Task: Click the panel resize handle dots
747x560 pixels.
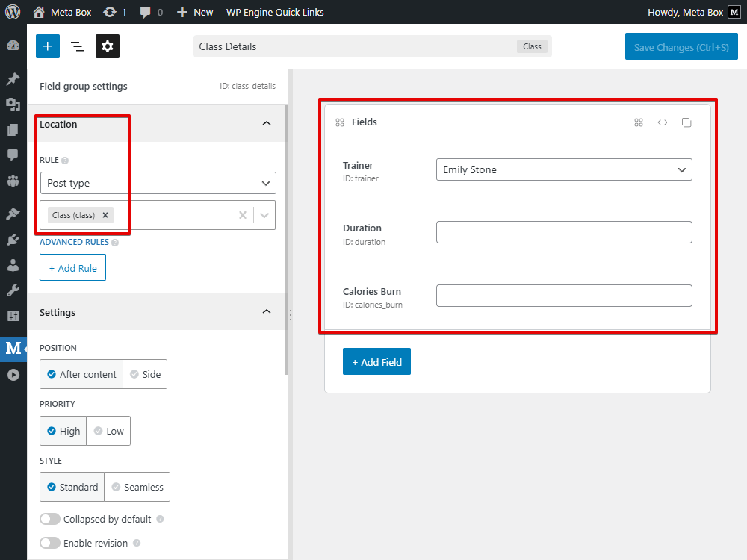Action: tap(290, 315)
